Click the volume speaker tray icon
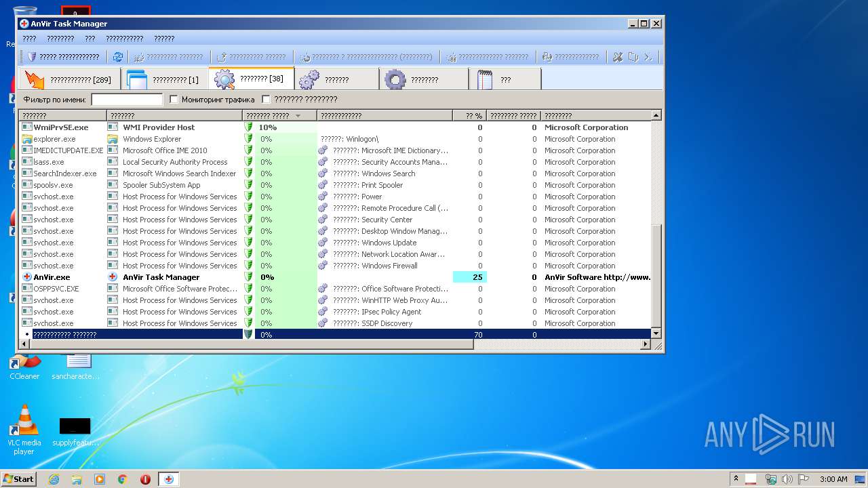868x488 pixels. [x=787, y=479]
